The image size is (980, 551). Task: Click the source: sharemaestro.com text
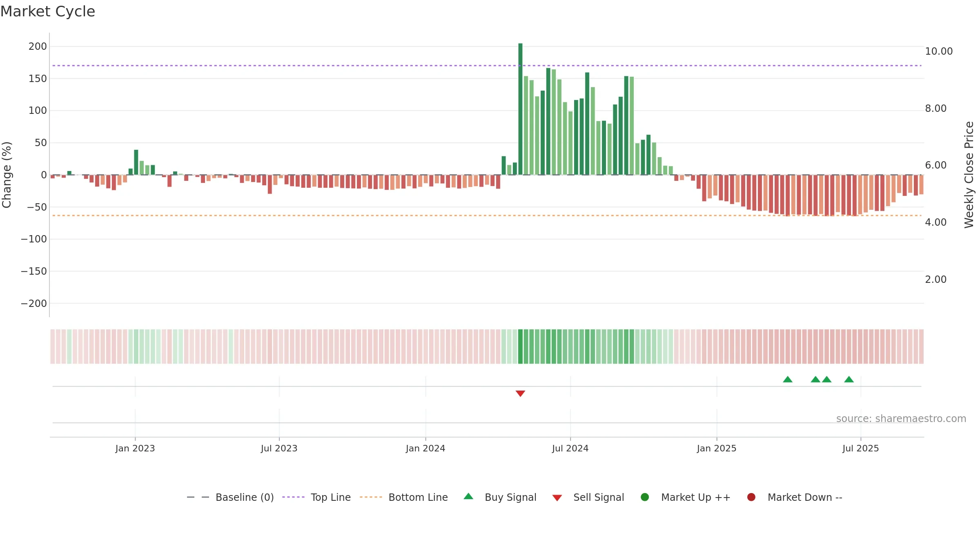click(901, 419)
